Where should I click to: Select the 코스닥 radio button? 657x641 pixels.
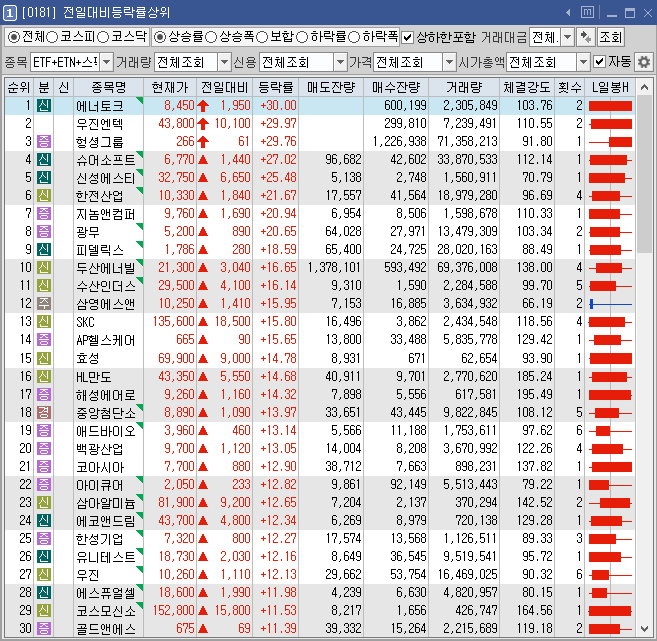pos(103,37)
